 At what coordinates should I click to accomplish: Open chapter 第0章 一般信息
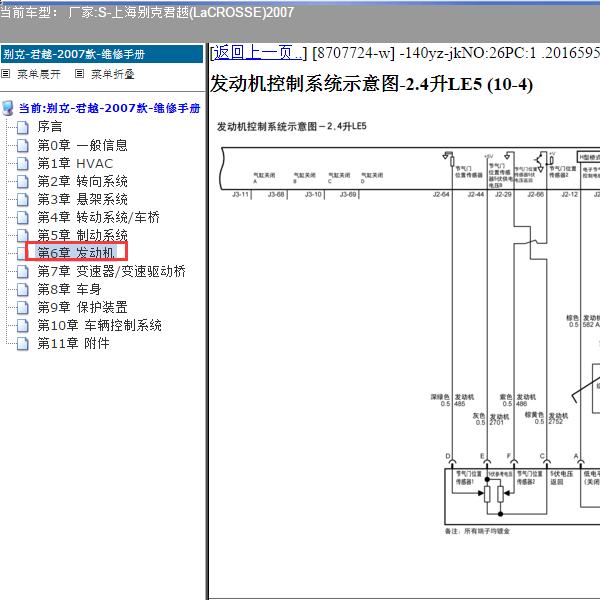tap(82, 145)
